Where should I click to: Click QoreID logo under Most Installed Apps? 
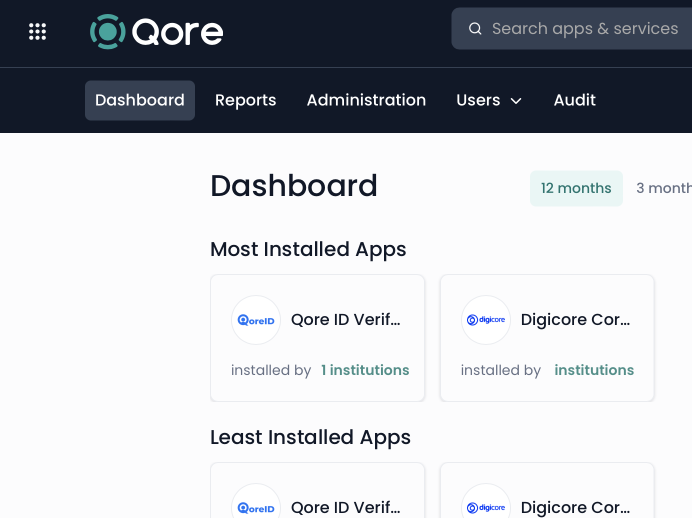256,320
